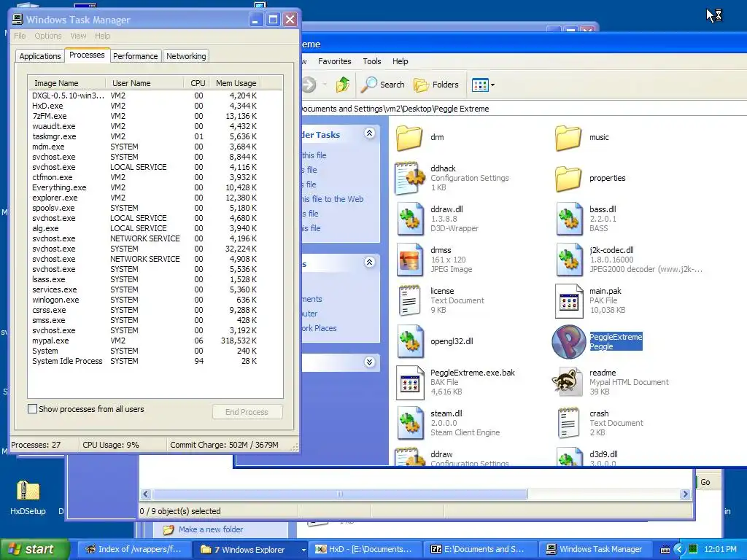Select the license text document icon
747x560 pixels.
coord(409,301)
